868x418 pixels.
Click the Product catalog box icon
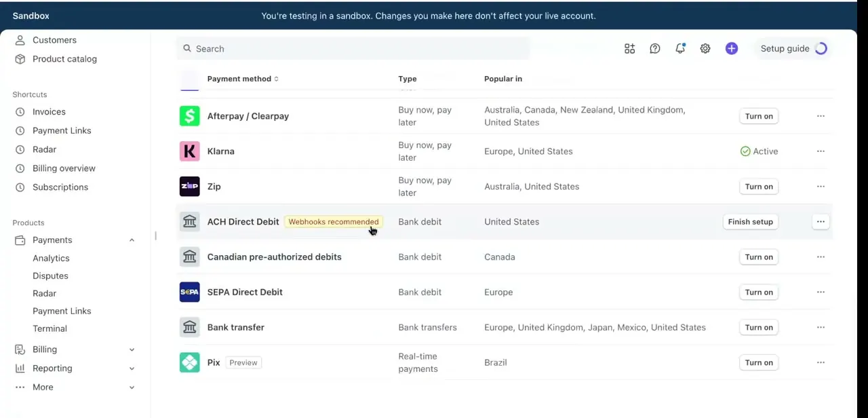[20, 59]
